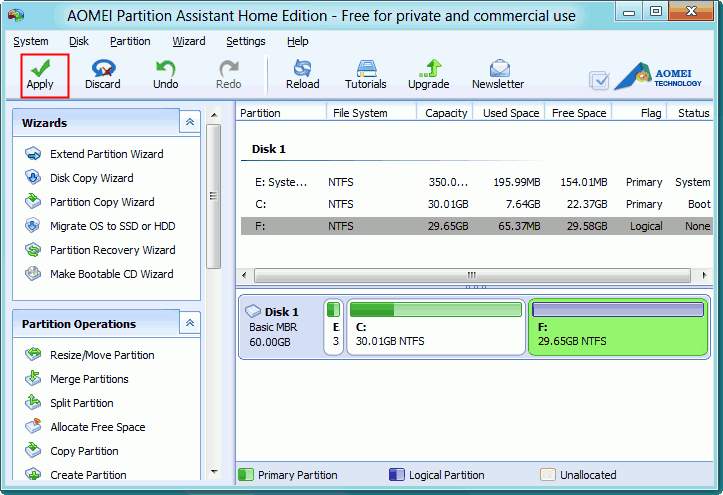Select the small E: block in disk map
Viewport: 723px width, 495px height.
click(333, 327)
